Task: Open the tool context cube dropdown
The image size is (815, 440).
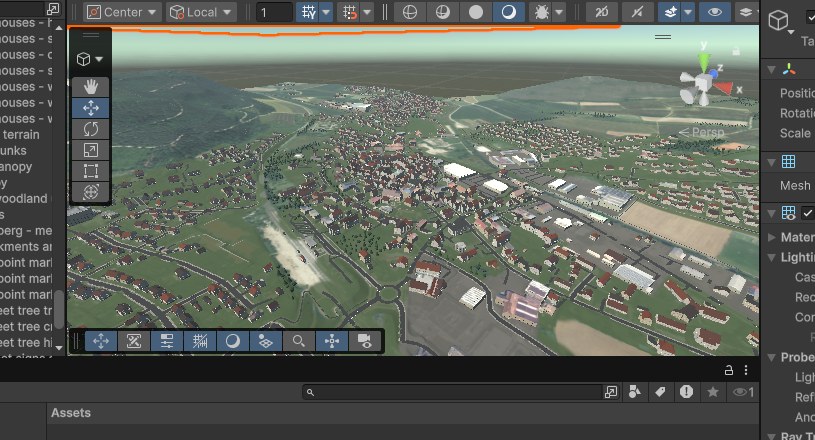Action: pos(89,59)
